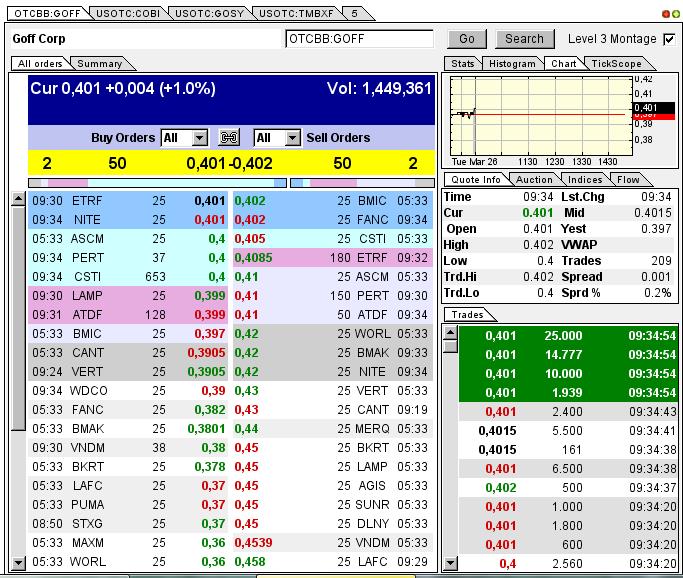Switch to the USOTC:COBI tab

[x=128, y=14]
